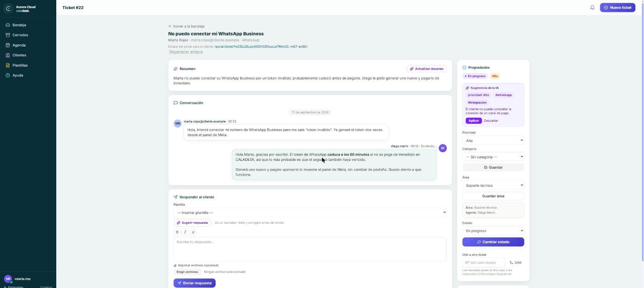Click the Aurora Cloud logo icon
The image size is (644, 288).
(x=8, y=8)
